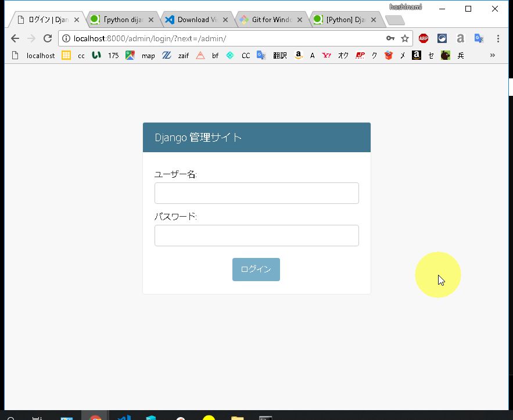Viewport: 513px width, 420px height.
Task: Focus the ユーザー名 input field
Action: [256, 193]
